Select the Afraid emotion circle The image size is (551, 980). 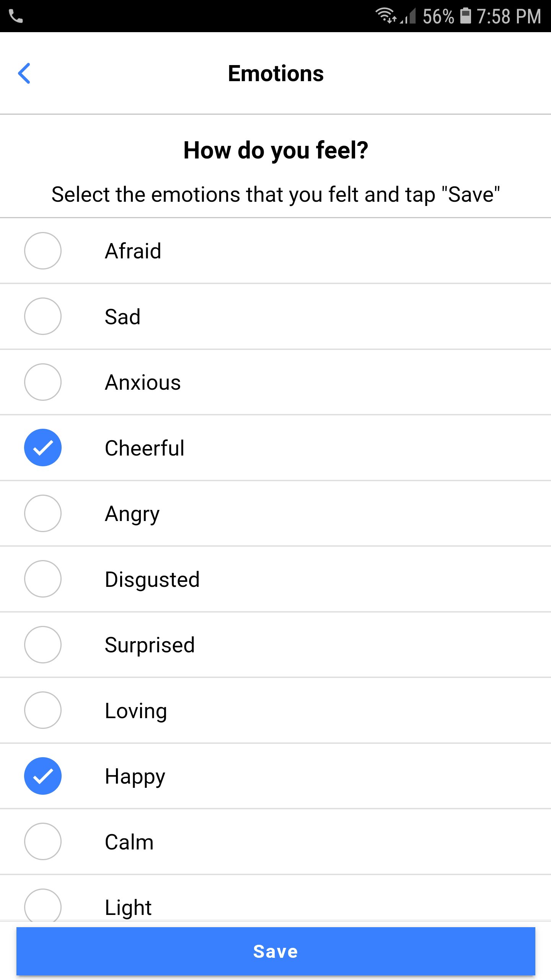[x=43, y=251]
